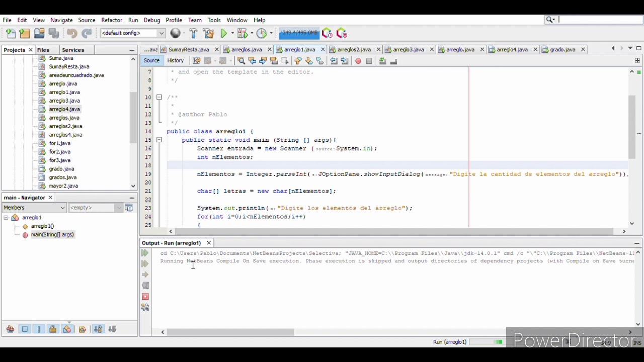
Task: Click the New Project toolbar icon
Action: pos(25,33)
